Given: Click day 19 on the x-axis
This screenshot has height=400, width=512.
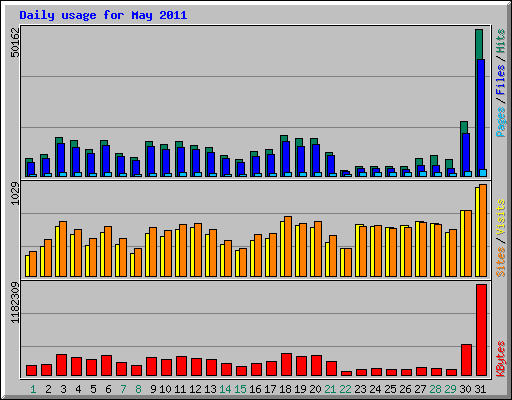Looking at the screenshot, I should point(300,389).
